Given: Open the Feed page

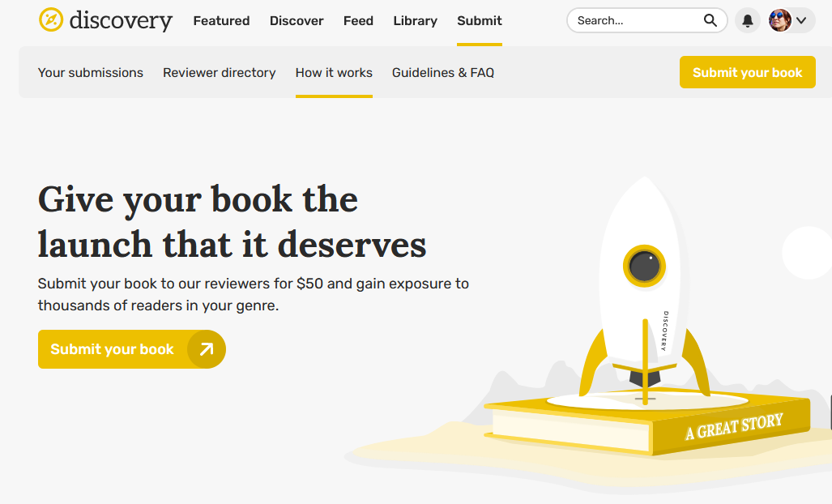Looking at the screenshot, I should [358, 20].
